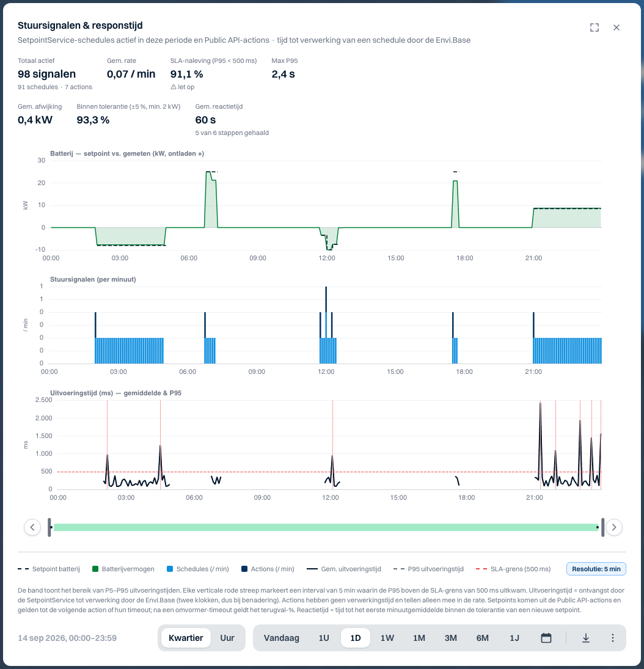The image size is (644, 669).
Task: Click the Resolutie: 5 min badge
Action: coord(596,569)
